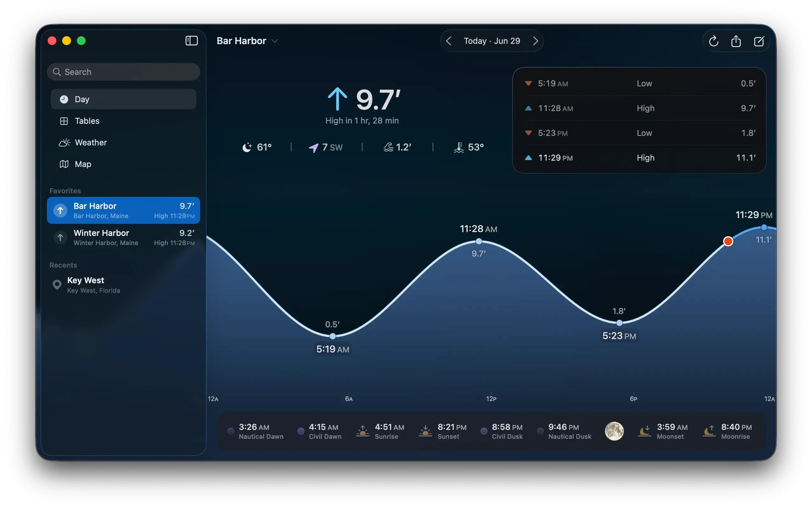Click Winter Harbor rising tide arrow icon
The width and height of the screenshot is (812, 508).
coord(60,237)
